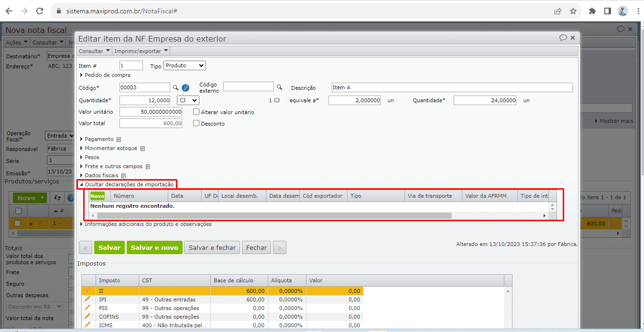Open the Consultar menu in the dialog
This screenshot has height=332, width=644.
point(94,51)
